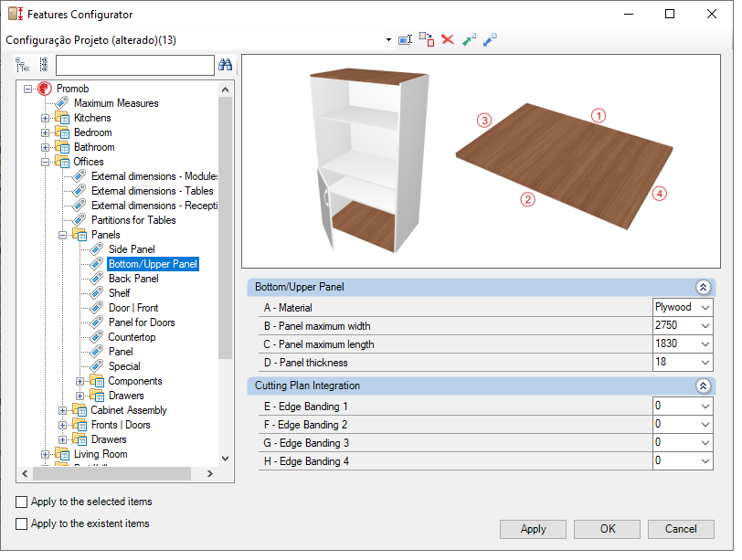This screenshot has width=742, height=560.
Task: Collapse the Bottom/Upper Panel section chevron
Action: point(704,287)
